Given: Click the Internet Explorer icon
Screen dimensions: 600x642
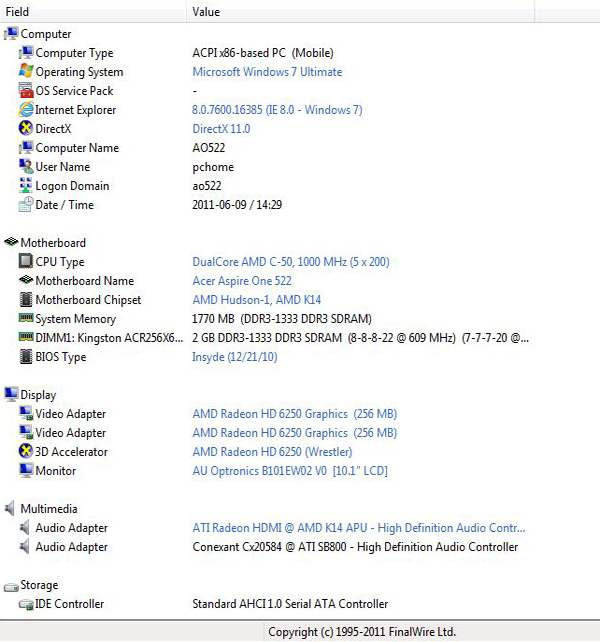Looking at the screenshot, I should pyautogui.click(x=26, y=109).
